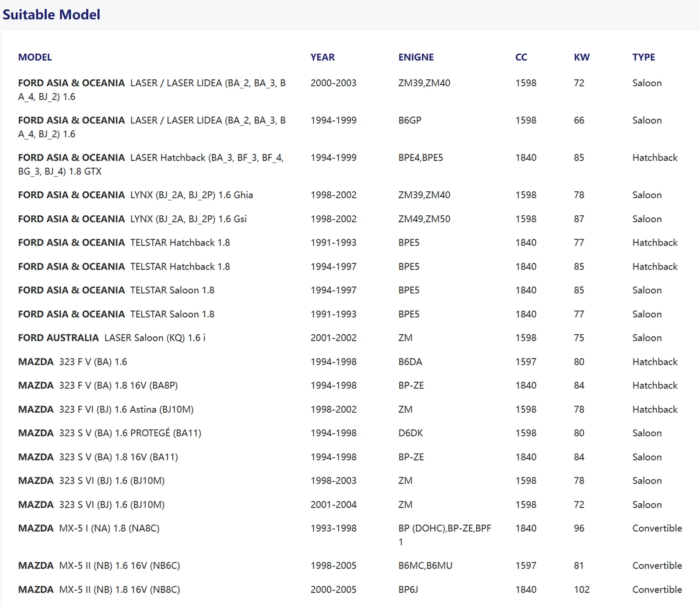Select the ENIGNE column header
The width and height of the screenshot is (700, 607).
tap(416, 57)
